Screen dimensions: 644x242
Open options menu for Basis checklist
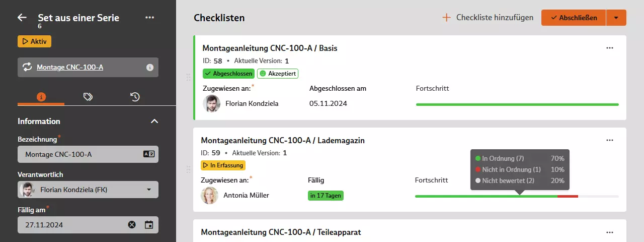(x=610, y=48)
